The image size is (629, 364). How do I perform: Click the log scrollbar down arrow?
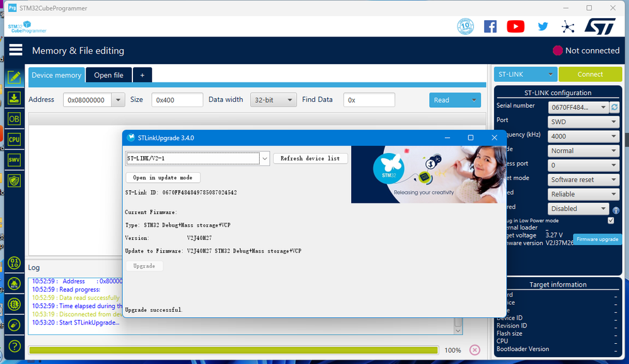(x=458, y=331)
